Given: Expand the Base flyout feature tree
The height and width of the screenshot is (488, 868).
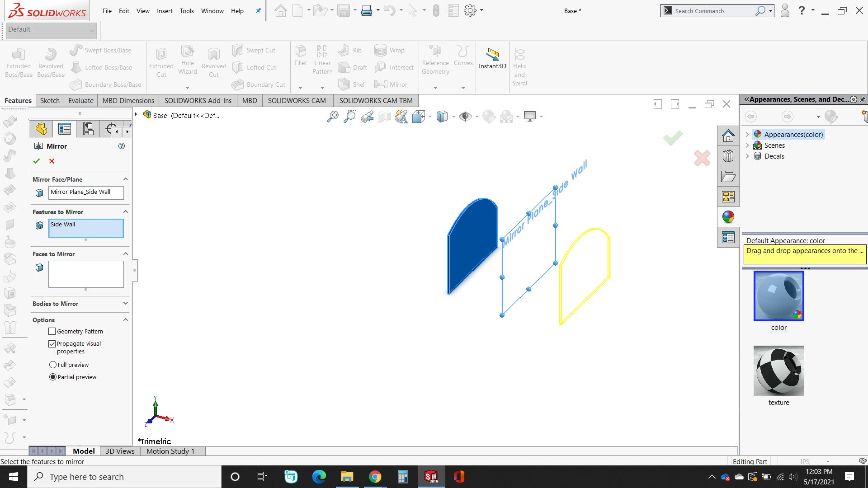Looking at the screenshot, I should pos(136,114).
